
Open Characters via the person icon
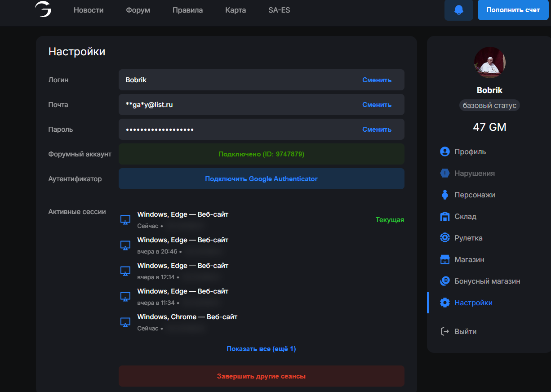tap(444, 195)
